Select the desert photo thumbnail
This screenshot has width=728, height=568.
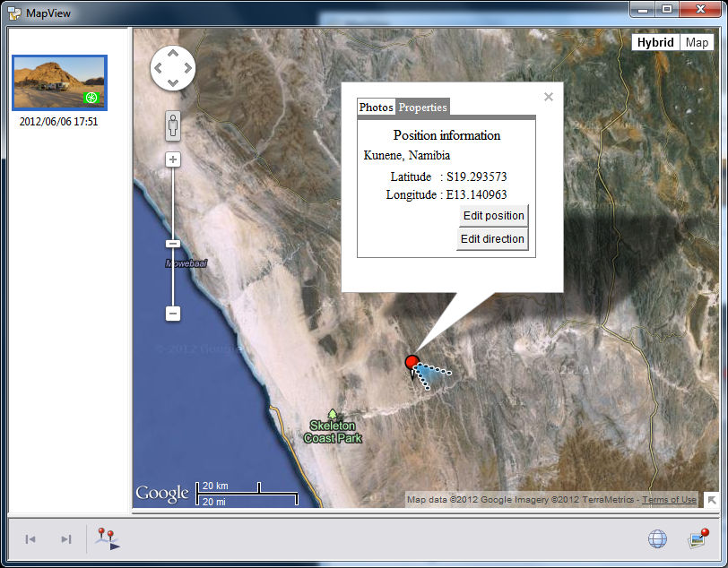pos(59,82)
